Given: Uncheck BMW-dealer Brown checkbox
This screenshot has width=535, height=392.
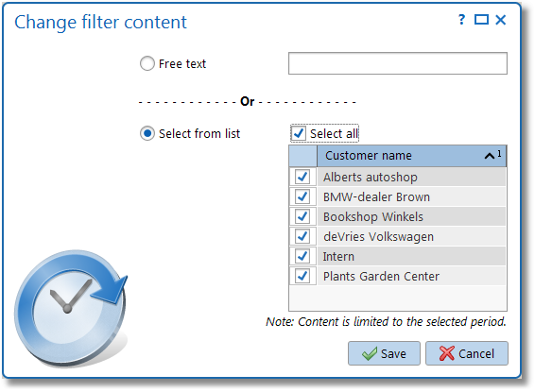Looking at the screenshot, I should [302, 196].
